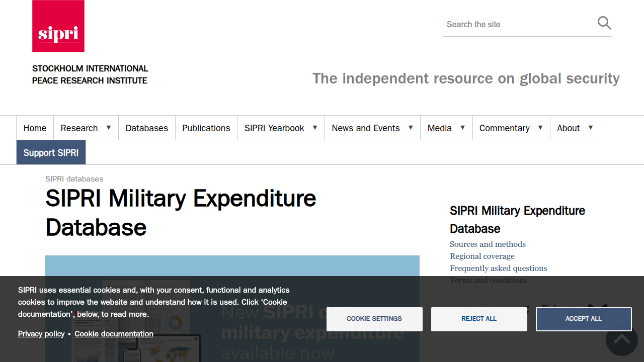The image size is (644, 362).
Task: Open the Publications menu item
Action: [x=206, y=128]
